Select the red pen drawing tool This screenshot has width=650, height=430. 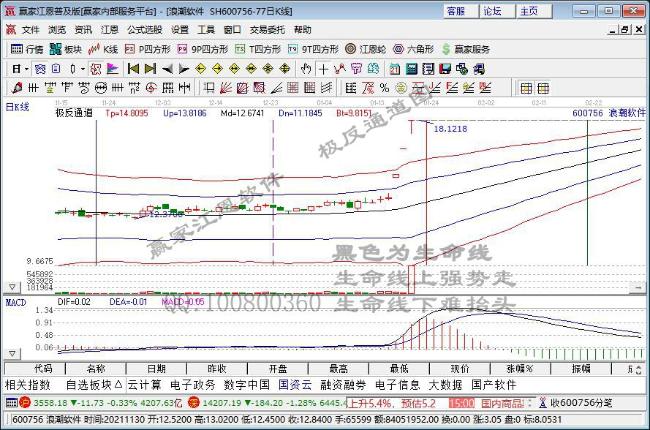(17, 88)
